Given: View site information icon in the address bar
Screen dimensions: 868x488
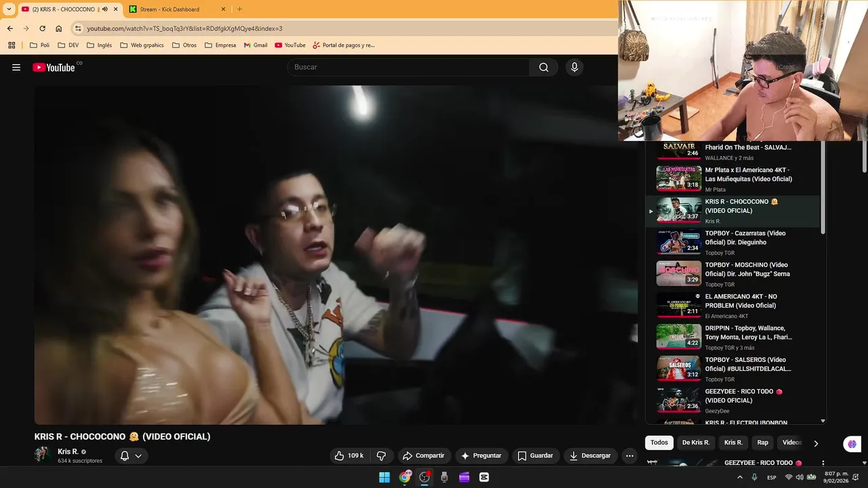Looking at the screenshot, I should click(78, 28).
